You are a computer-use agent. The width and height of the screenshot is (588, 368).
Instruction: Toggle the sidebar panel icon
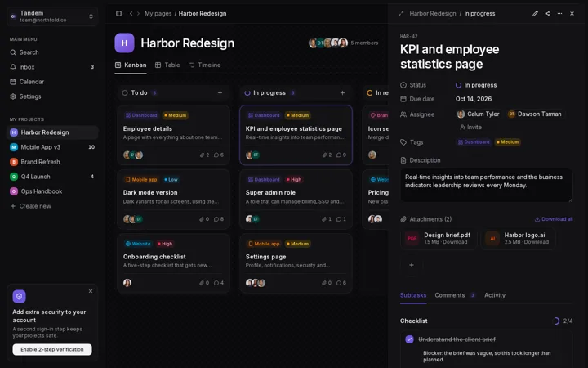(119, 14)
